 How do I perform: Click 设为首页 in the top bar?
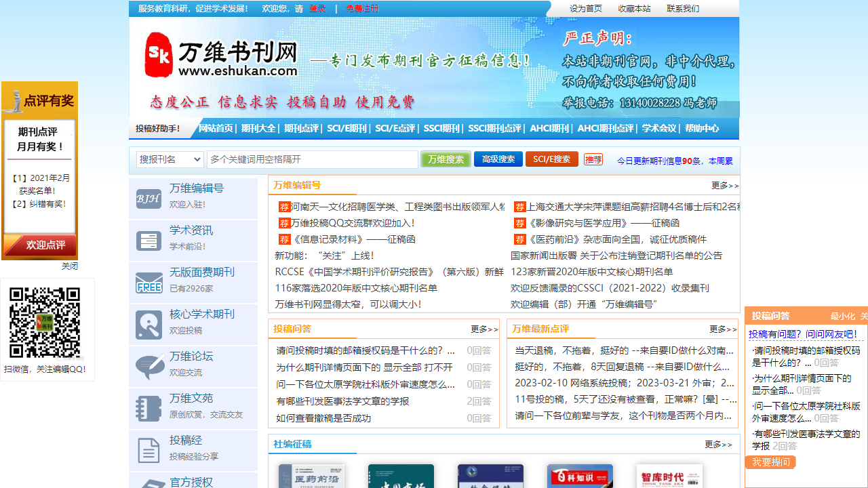pos(586,9)
